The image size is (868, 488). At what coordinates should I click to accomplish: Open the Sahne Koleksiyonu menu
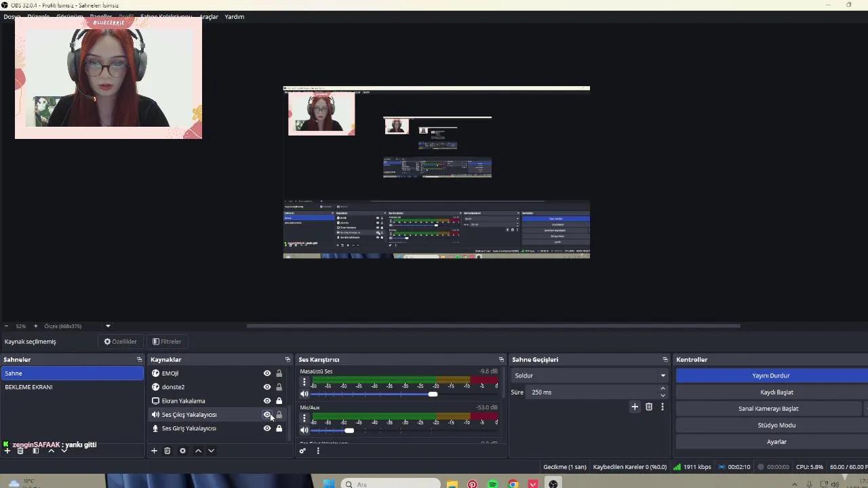(x=165, y=16)
